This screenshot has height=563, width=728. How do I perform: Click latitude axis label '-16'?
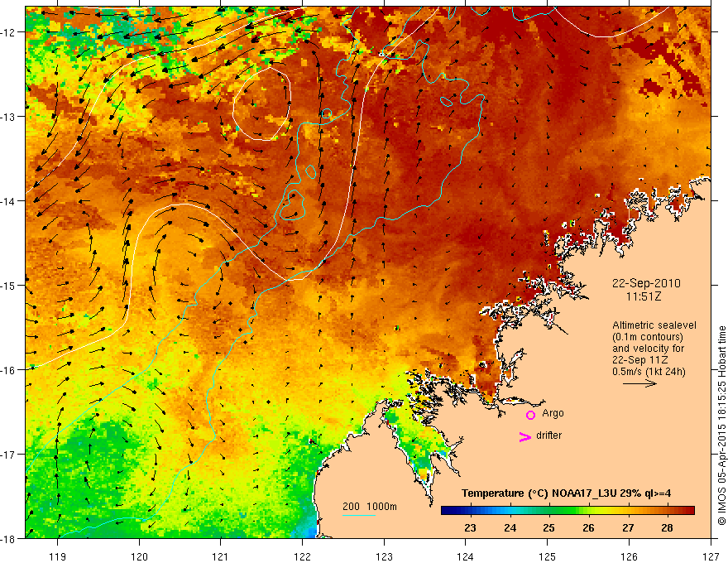click(8, 370)
